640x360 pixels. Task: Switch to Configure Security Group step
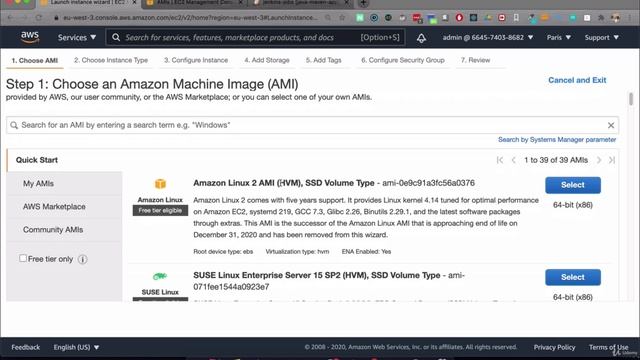pos(402,60)
